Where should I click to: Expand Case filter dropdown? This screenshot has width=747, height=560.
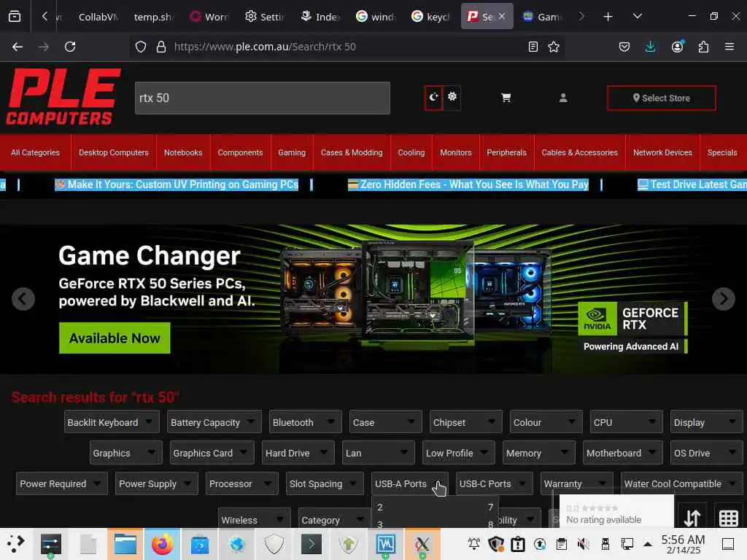click(x=385, y=422)
